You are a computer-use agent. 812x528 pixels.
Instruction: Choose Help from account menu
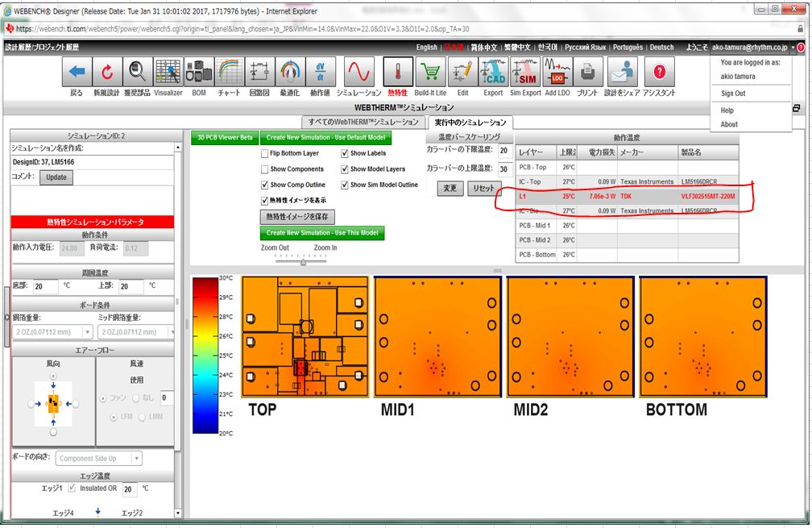tap(727, 110)
